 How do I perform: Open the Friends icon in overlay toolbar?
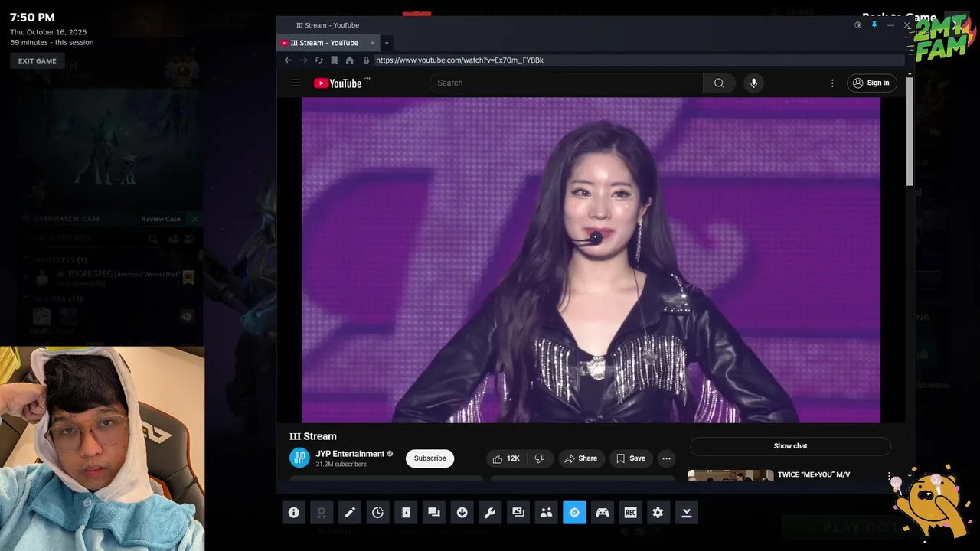point(546,513)
